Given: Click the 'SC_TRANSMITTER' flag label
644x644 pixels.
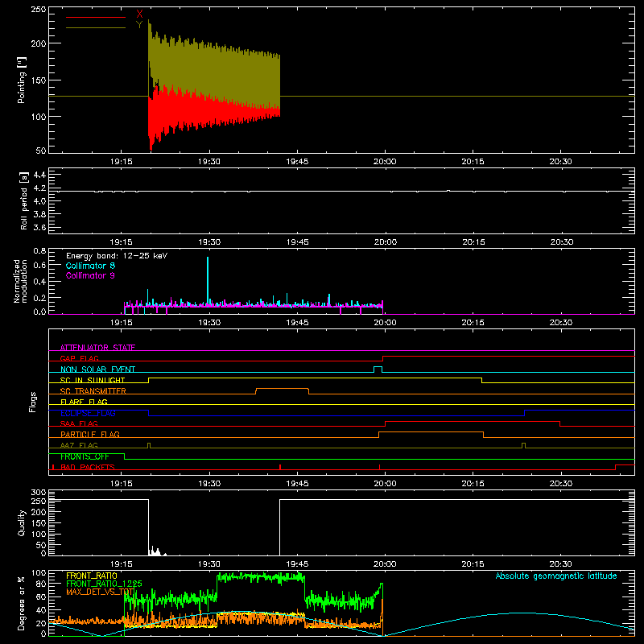Looking at the screenshot, I should point(93,390).
